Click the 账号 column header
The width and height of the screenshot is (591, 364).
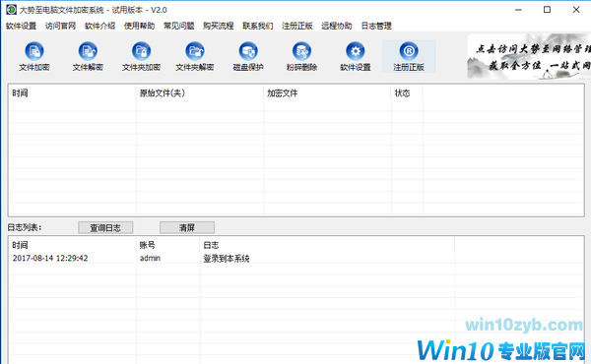tap(168, 245)
